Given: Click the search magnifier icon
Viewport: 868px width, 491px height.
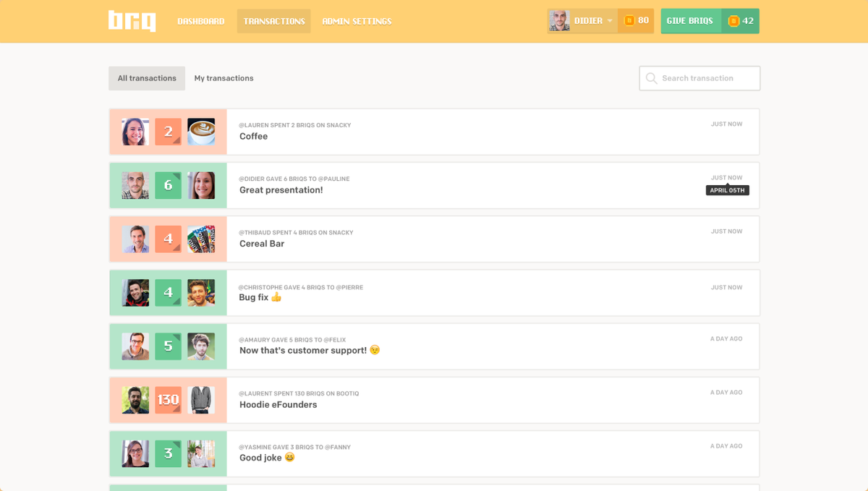Looking at the screenshot, I should pyautogui.click(x=651, y=78).
